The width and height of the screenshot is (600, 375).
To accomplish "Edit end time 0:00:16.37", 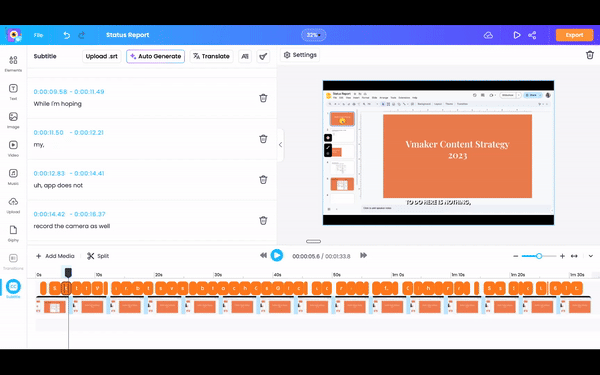I will pyautogui.click(x=90, y=214).
